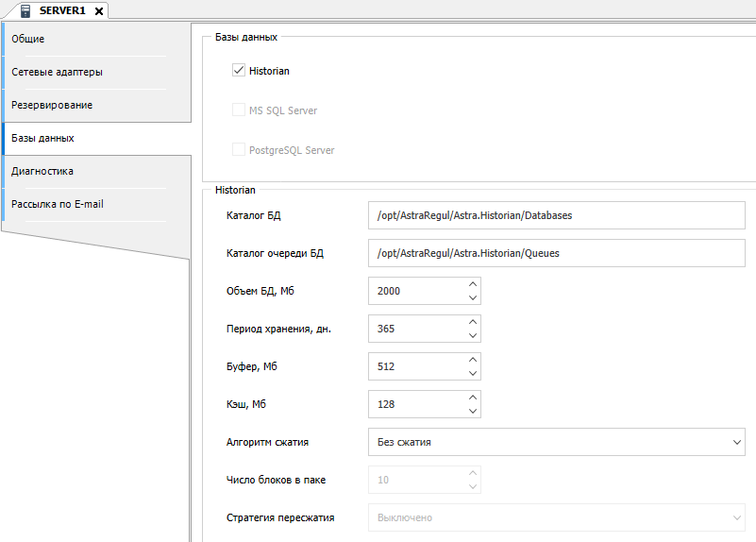Go to the Резервирование tab
This screenshot has width=756, height=542.
point(52,105)
